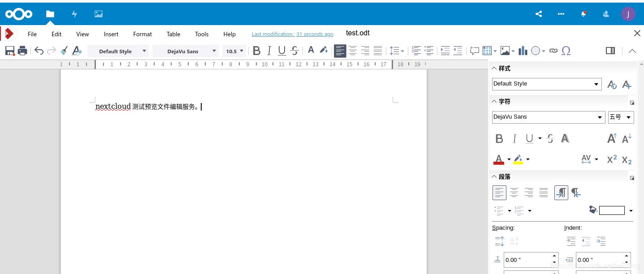Viewport: 644px width, 274px height.
Task: Click the font color A icon in toolbar
Action: tap(311, 51)
